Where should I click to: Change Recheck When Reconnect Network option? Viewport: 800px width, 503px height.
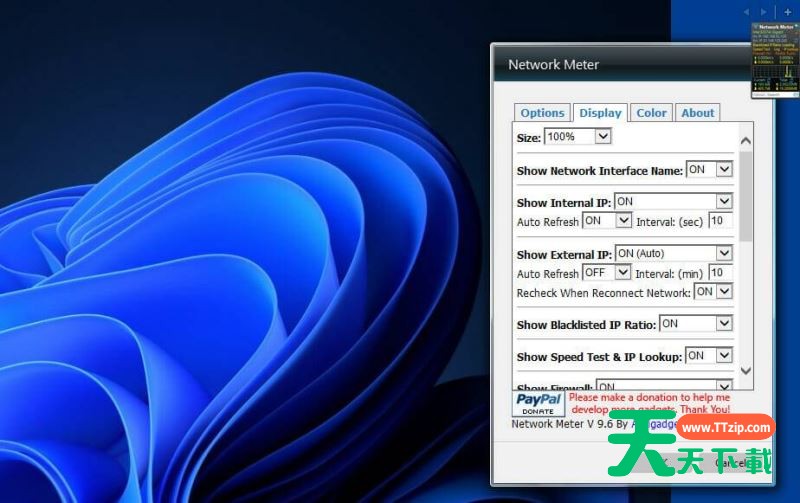pos(713,292)
